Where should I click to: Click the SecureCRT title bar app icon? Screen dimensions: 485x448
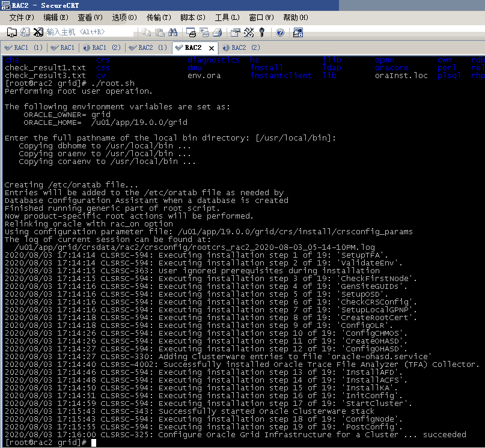click(5, 5)
